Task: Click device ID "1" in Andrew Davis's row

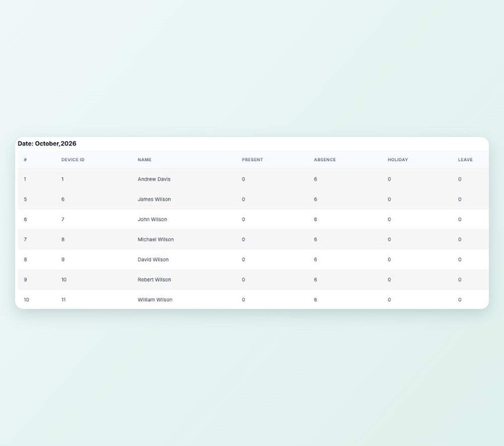Action: 62,179
